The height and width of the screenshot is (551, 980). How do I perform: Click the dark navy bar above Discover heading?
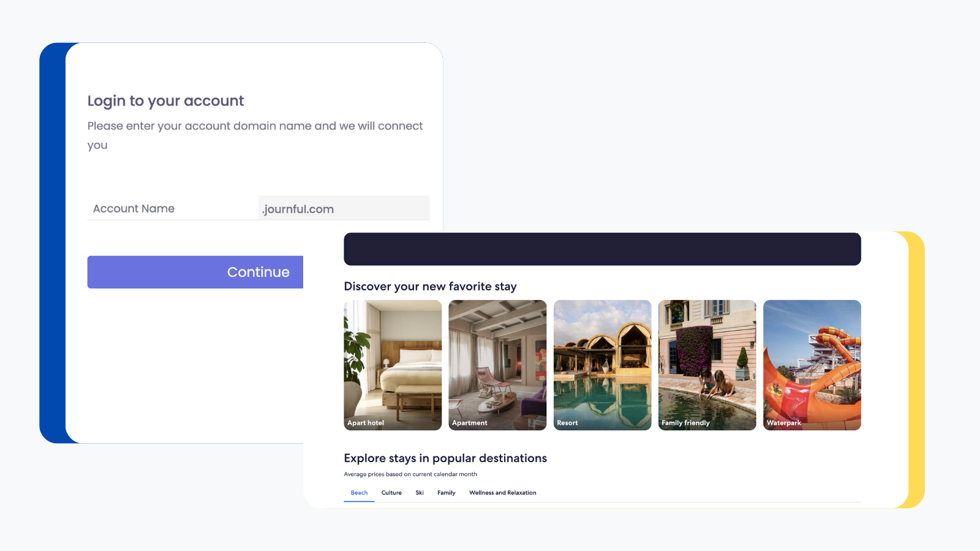pos(602,249)
